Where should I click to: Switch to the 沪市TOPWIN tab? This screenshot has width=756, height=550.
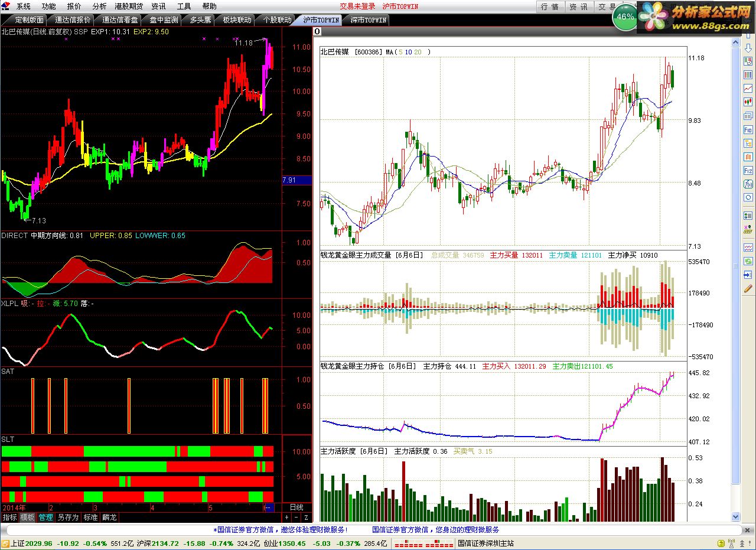point(320,19)
